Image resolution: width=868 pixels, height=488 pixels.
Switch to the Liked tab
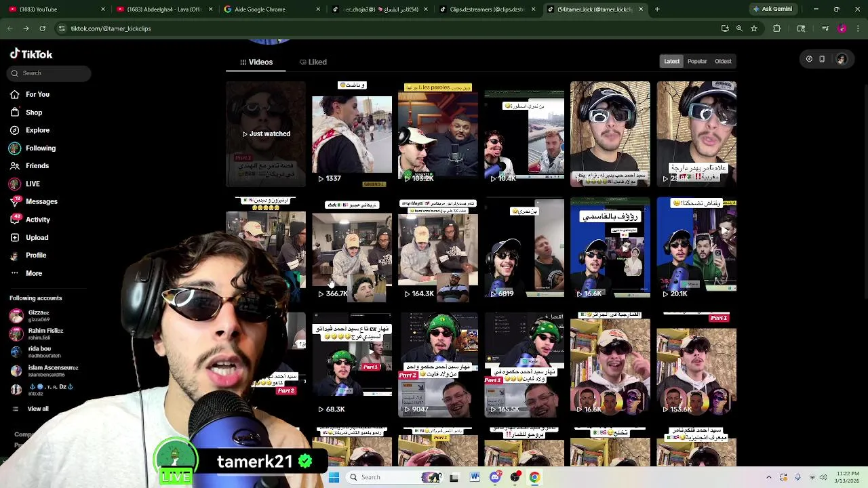click(x=313, y=62)
